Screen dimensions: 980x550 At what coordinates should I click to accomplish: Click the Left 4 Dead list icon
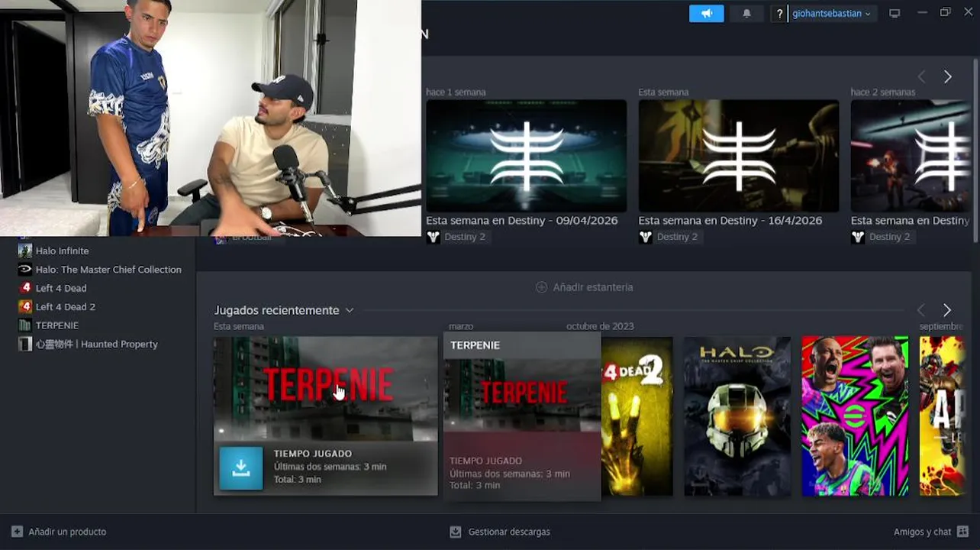(25, 288)
